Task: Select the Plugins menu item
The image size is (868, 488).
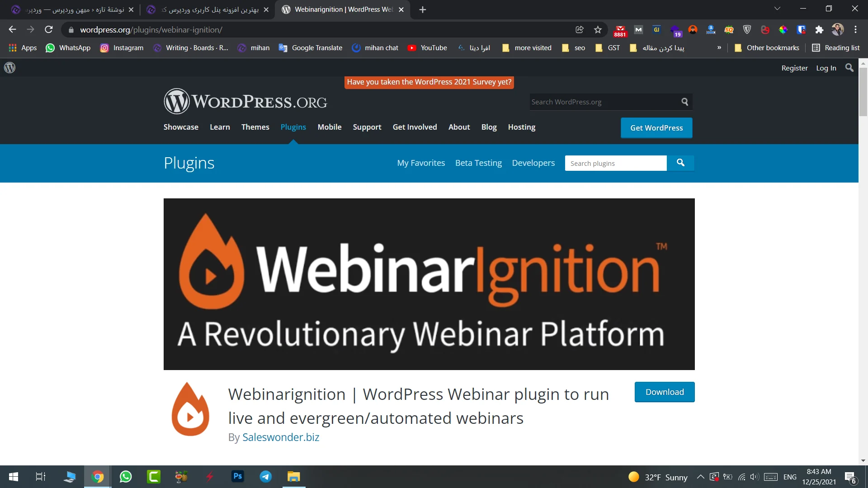Action: [x=293, y=127]
